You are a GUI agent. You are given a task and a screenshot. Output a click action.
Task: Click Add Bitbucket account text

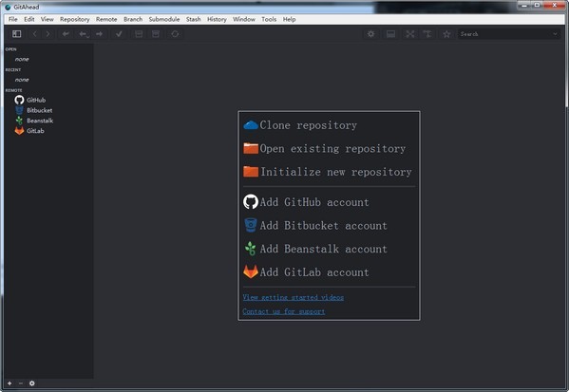point(323,226)
